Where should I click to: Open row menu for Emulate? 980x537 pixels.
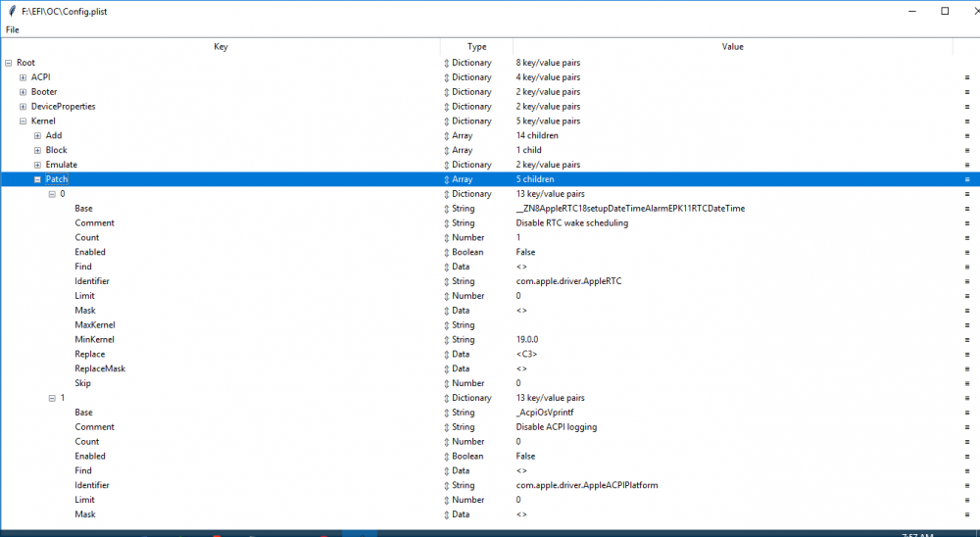pyautogui.click(x=967, y=165)
